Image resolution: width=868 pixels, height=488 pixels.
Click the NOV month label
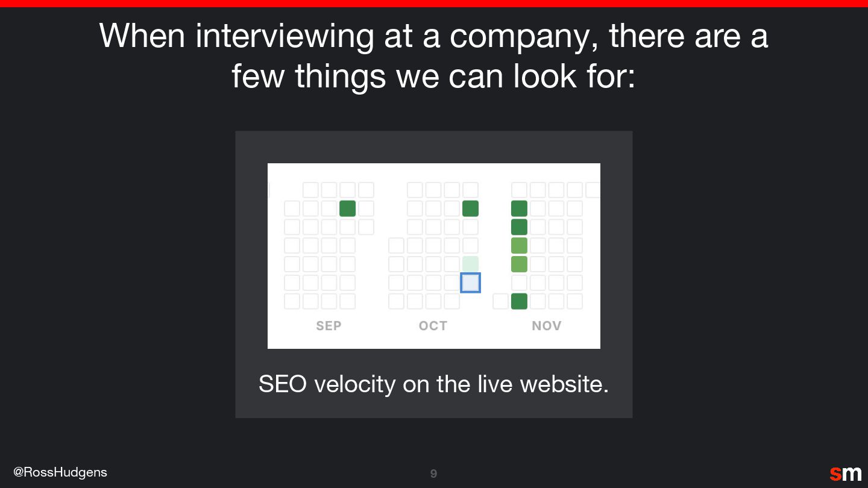(x=546, y=326)
